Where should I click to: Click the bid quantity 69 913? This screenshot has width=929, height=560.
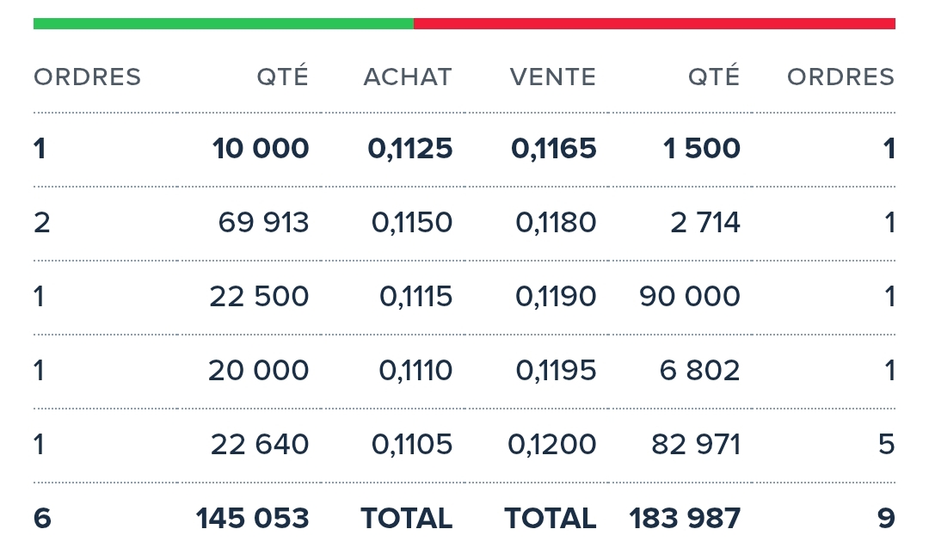(263, 223)
